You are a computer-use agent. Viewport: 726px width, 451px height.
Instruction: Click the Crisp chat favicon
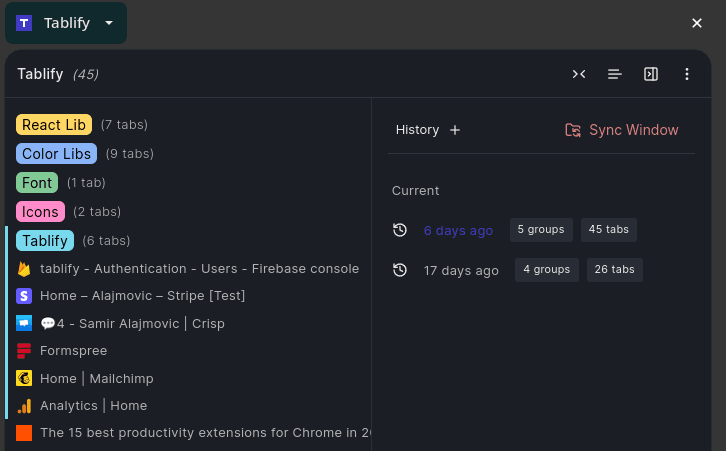pyautogui.click(x=24, y=323)
